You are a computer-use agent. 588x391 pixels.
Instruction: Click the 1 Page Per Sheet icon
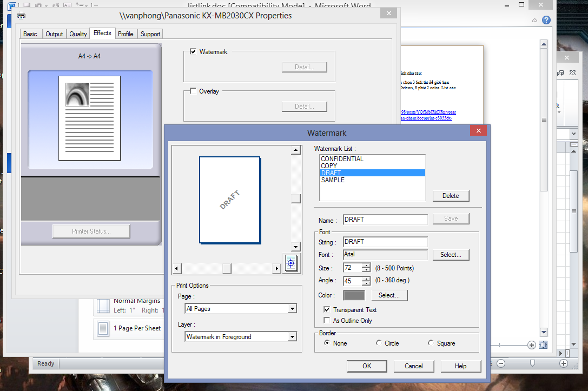click(x=103, y=328)
